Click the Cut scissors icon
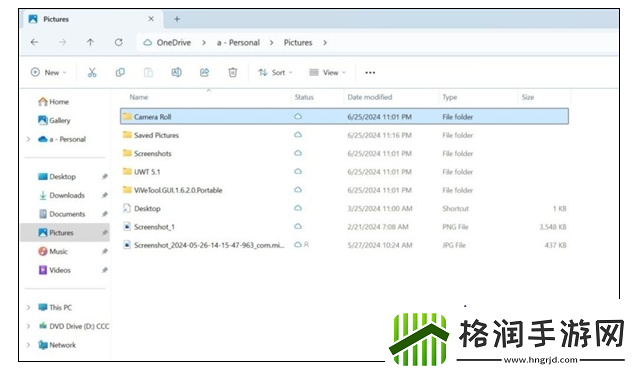The width and height of the screenshot is (635, 371). [92, 72]
